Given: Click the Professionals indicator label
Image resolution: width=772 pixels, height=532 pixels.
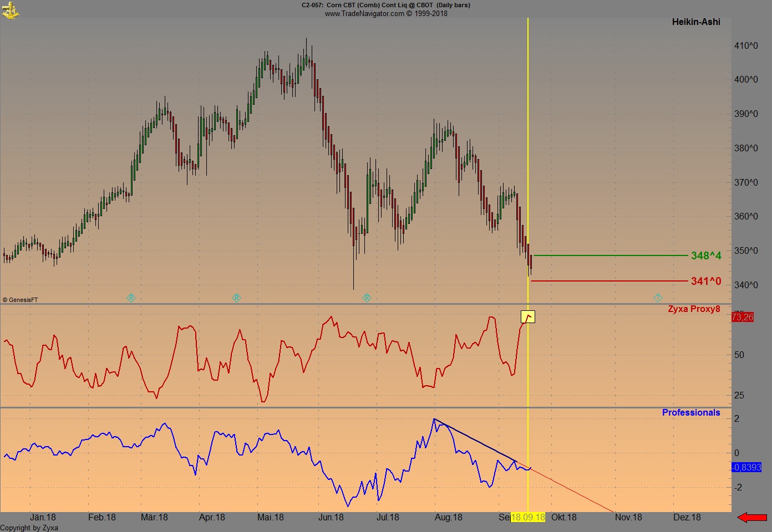Looking at the screenshot, I should 691,412.
